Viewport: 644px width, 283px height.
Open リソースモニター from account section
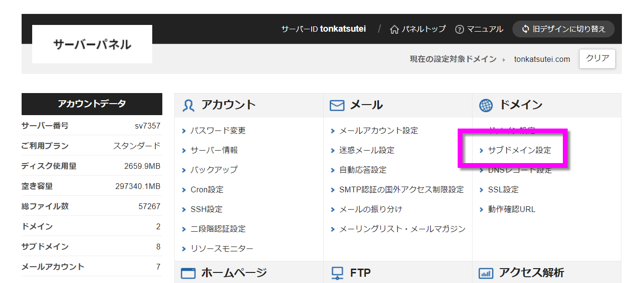pos(222,248)
